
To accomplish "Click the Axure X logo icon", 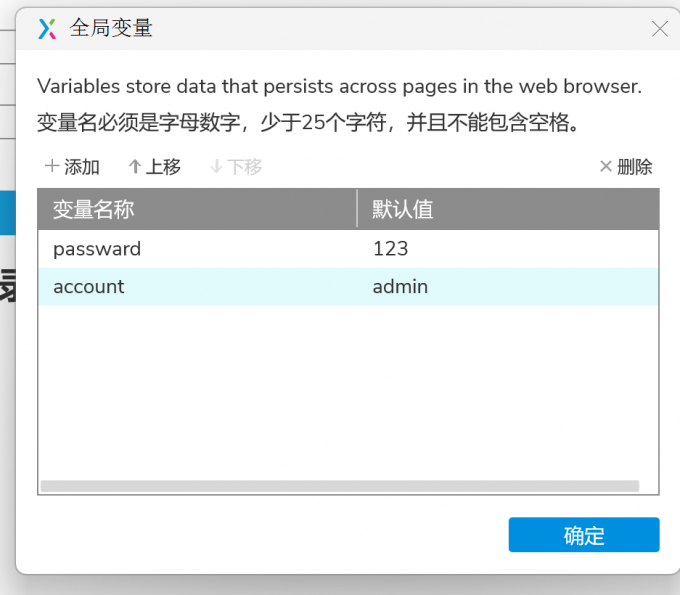I will (x=47, y=29).
